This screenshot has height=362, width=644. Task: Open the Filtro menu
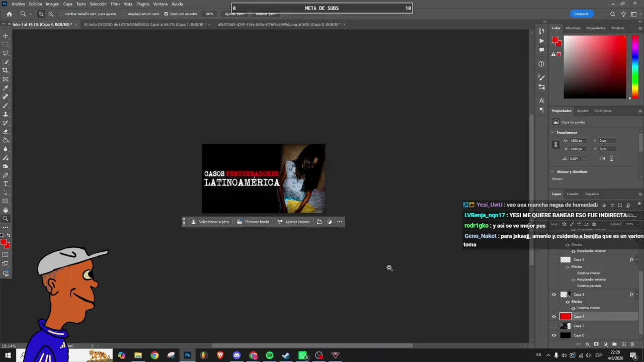115,4
